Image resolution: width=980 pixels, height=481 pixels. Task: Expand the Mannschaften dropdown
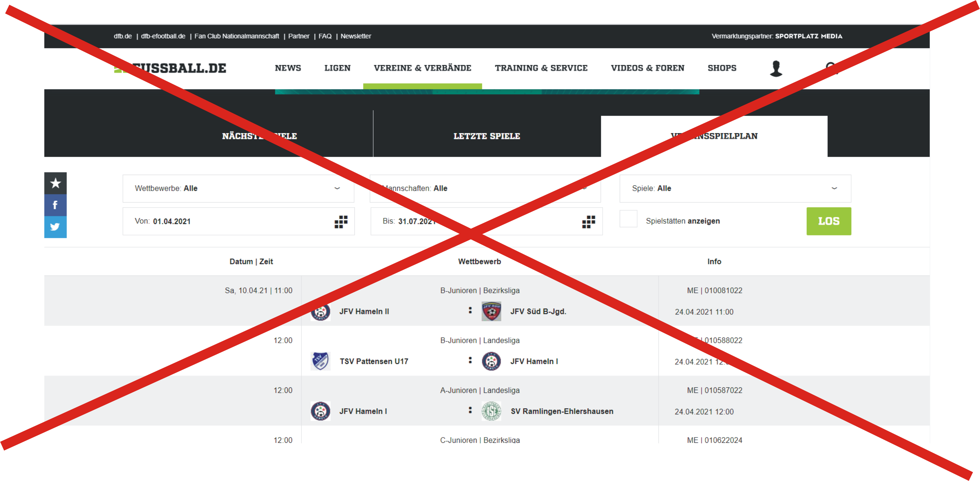click(x=485, y=188)
